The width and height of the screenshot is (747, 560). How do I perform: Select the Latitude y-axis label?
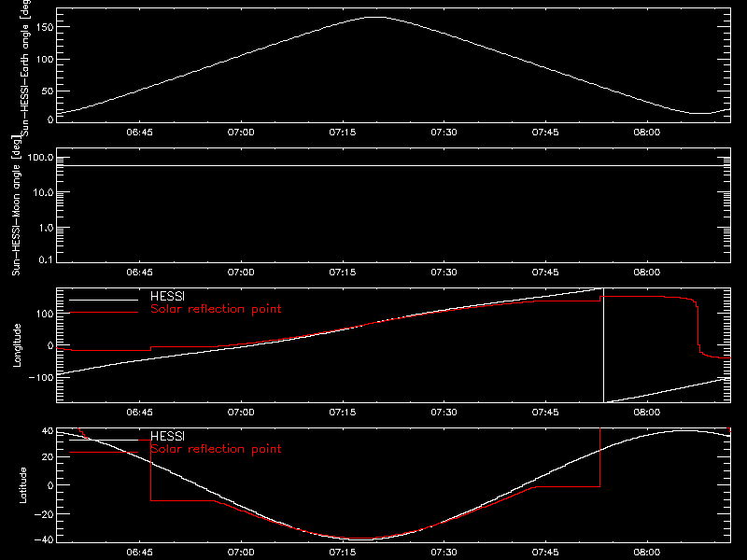coord(22,485)
